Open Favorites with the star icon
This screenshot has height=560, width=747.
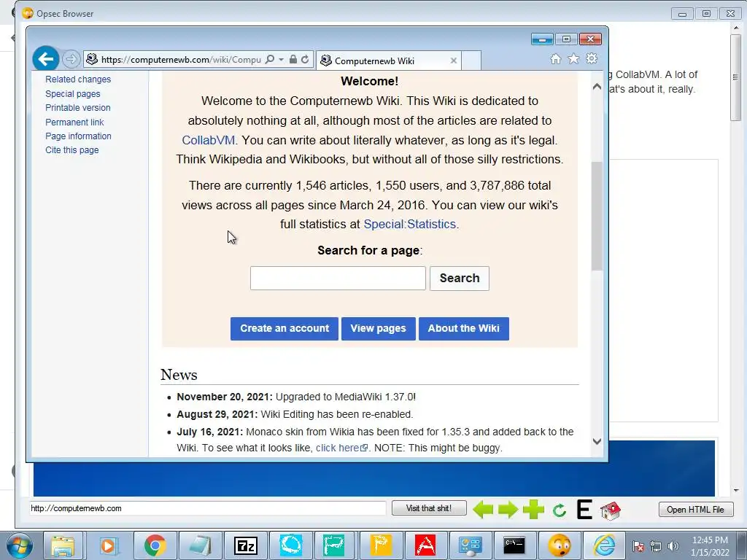[573, 58]
